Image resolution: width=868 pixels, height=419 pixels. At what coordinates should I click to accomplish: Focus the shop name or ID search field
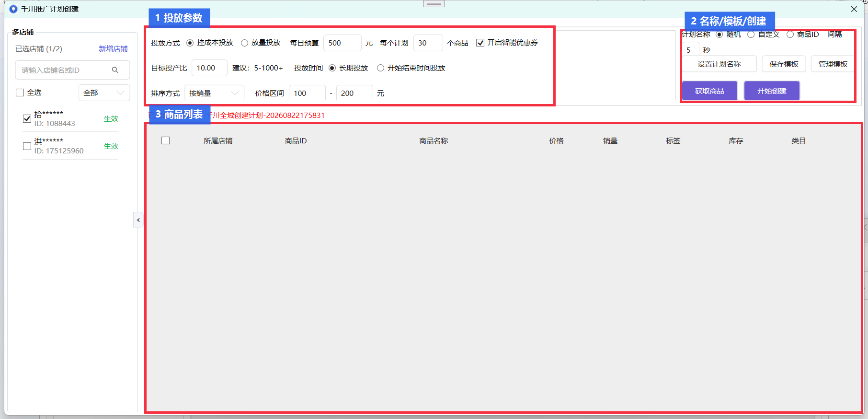[72, 70]
